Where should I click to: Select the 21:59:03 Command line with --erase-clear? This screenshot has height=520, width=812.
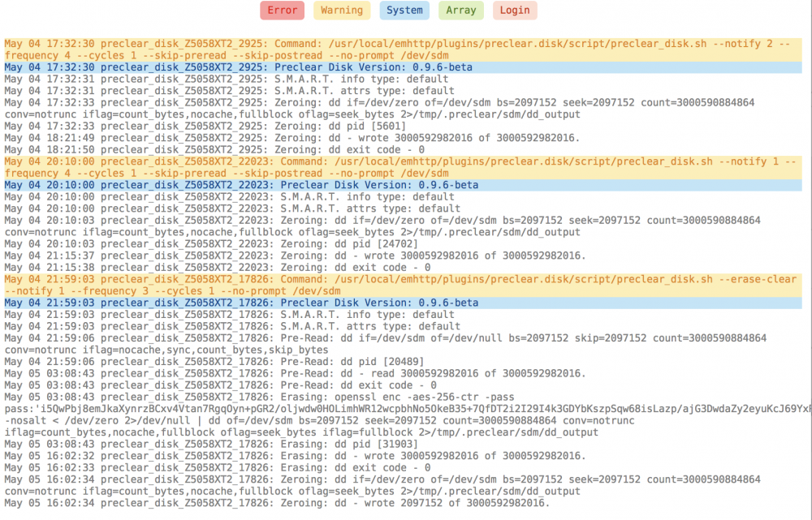[403, 285]
